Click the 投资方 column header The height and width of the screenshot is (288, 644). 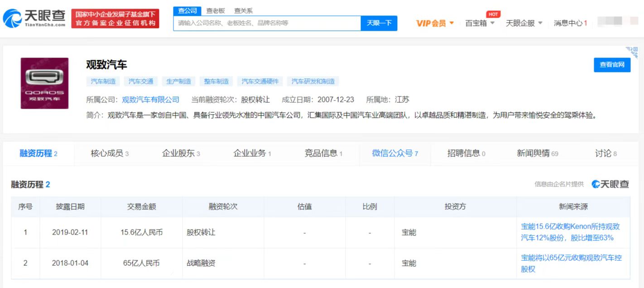click(455, 206)
